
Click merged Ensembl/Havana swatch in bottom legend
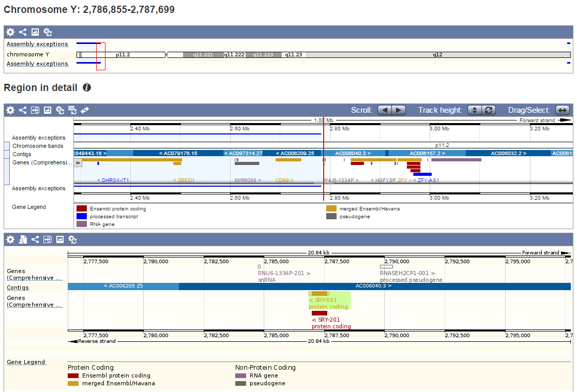73,384
